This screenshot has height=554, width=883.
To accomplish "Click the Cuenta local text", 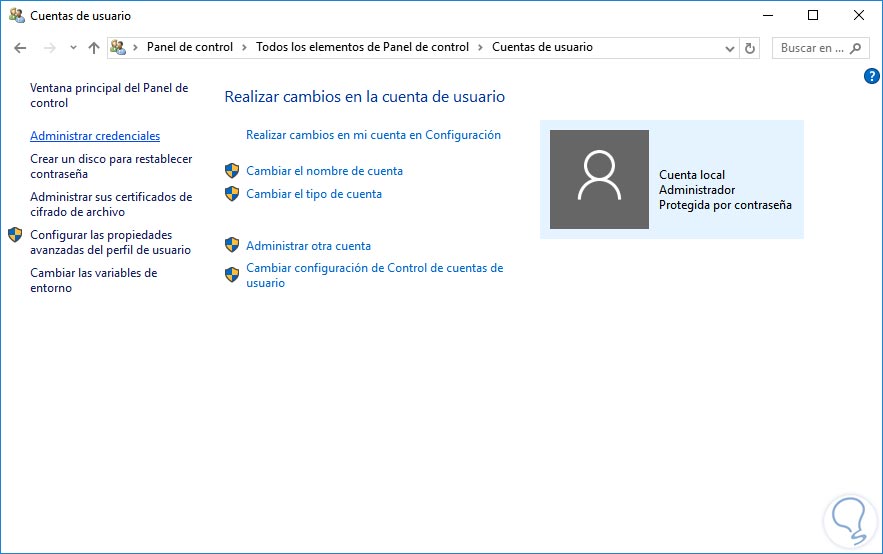I will pos(692,175).
